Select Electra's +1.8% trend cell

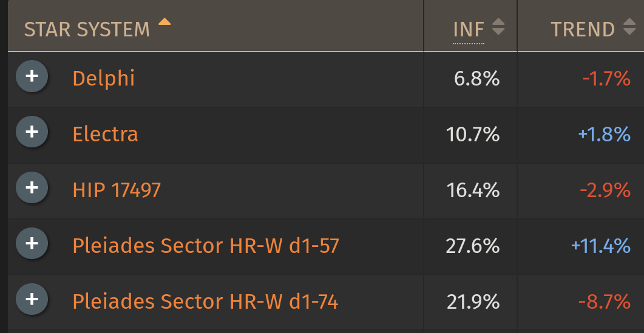(x=581, y=135)
